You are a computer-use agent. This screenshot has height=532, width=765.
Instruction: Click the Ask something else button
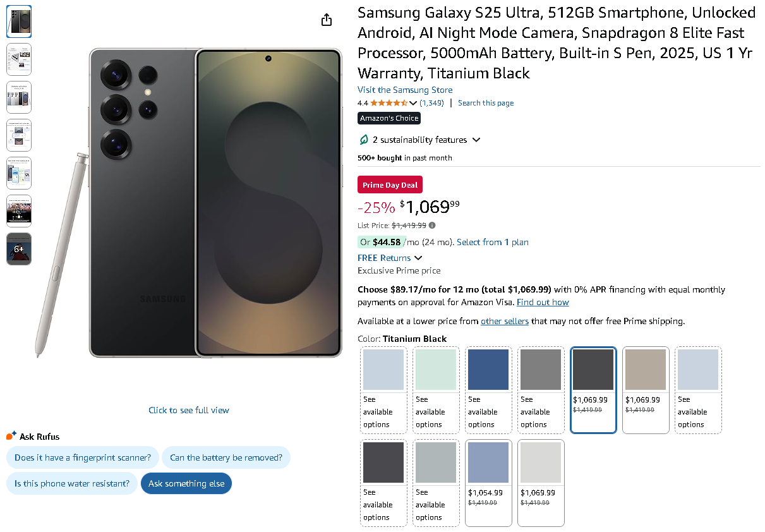[186, 483]
